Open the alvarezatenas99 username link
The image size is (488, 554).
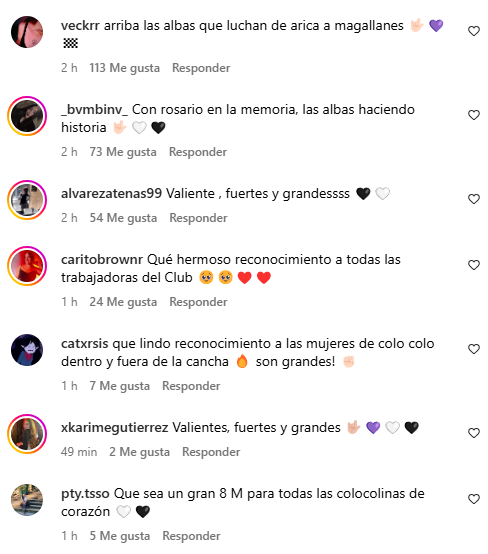pyautogui.click(x=111, y=194)
